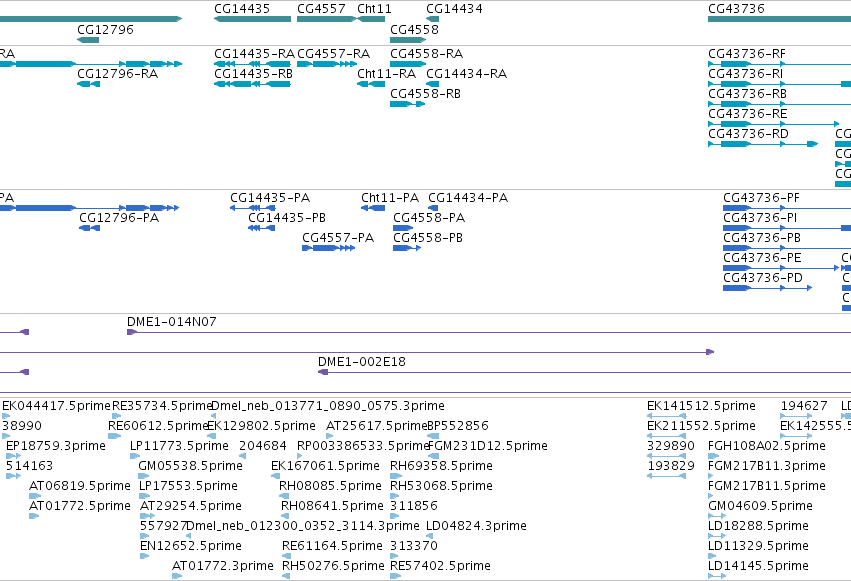Screen dimensions: 851x581
Task: Click the CG43736-PI protein label
Action: click(760, 218)
